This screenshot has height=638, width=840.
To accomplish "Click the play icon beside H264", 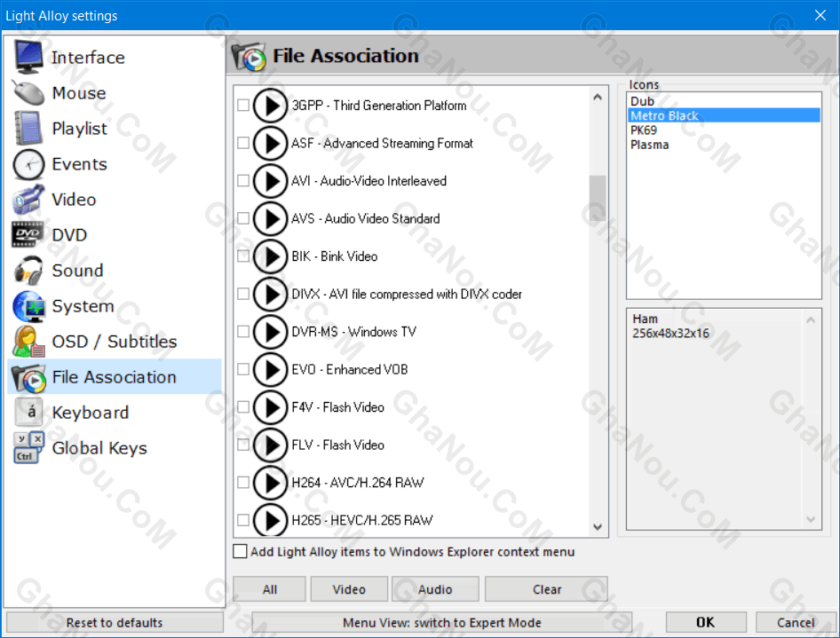I will pyautogui.click(x=271, y=483).
